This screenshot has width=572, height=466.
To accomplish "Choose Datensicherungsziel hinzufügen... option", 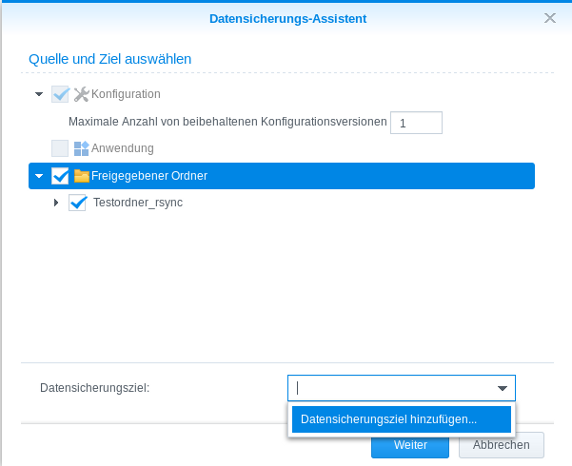I will (x=401, y=419).
